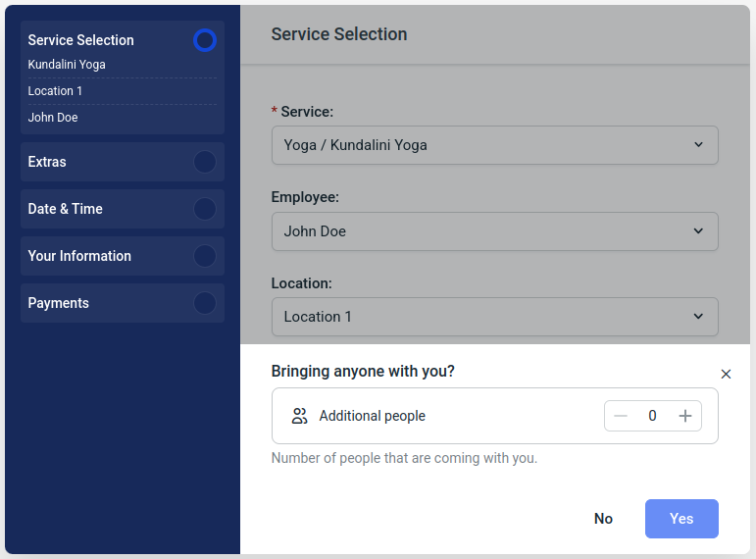The image size is (756, 559).
Task: Expand the Employee dropdown showing John Doe
Action: pos(494,231)
